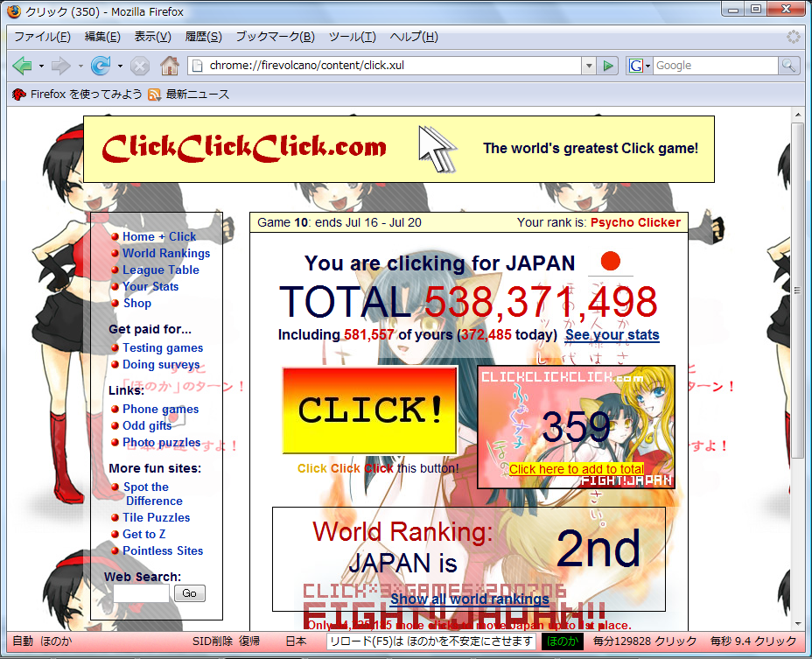
Task: Click 日本 country label in status bar
Action: point(297,641)
